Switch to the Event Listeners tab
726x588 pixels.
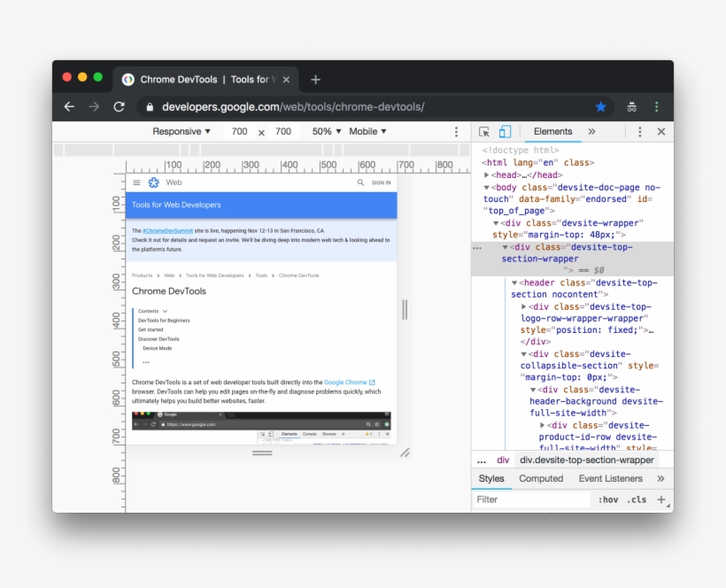pyautogui.click(x=610, y=478)
